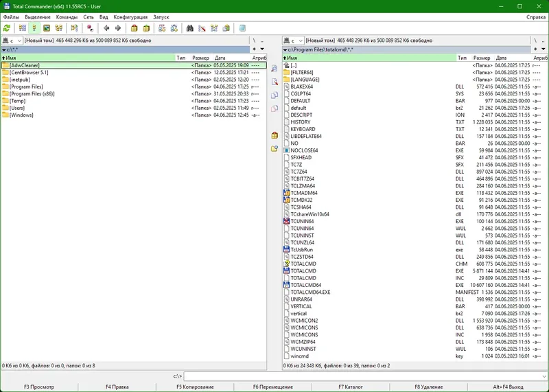Click the Synchronize directories toolbar icon
Image resolution: width=549 pixels, height=392 pixels.
[x=214, y=28]
